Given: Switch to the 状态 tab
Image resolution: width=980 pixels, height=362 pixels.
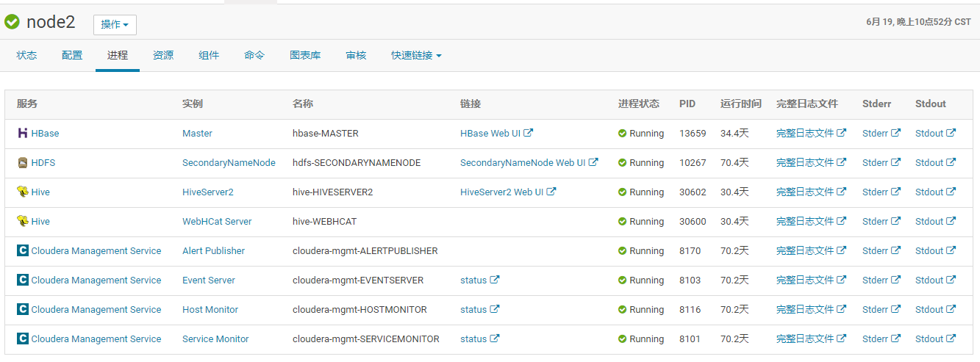Looking at the screenshot, I should click(x=26, y=55).
